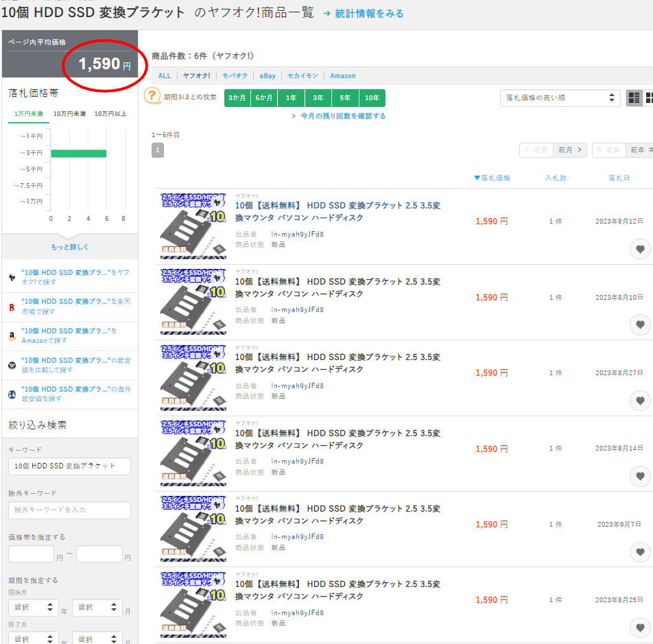The height and width of the screenshot is (644, 653).
Task: Select the 10万円未満 price range tab
Action: point(69,114)
